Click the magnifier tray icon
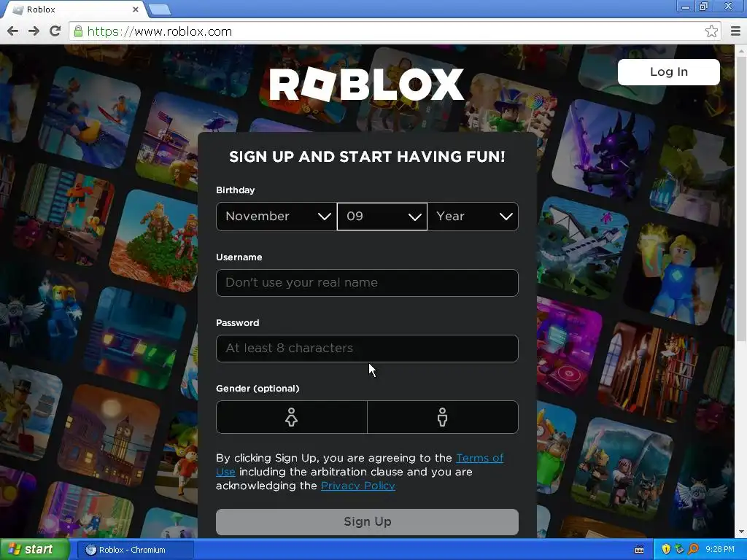The width and height of the screenshot is (747, 560). click(693, 550)
